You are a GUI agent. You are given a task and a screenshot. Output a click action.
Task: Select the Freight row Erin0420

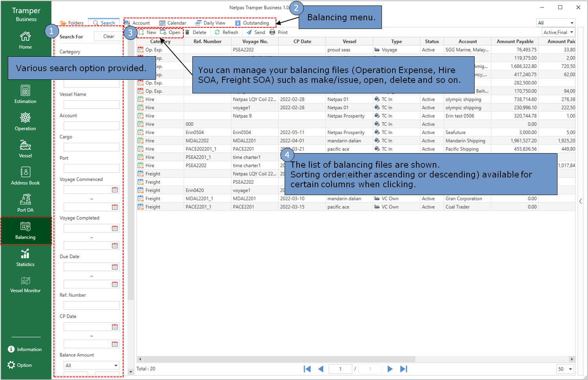tap(356, 190)
